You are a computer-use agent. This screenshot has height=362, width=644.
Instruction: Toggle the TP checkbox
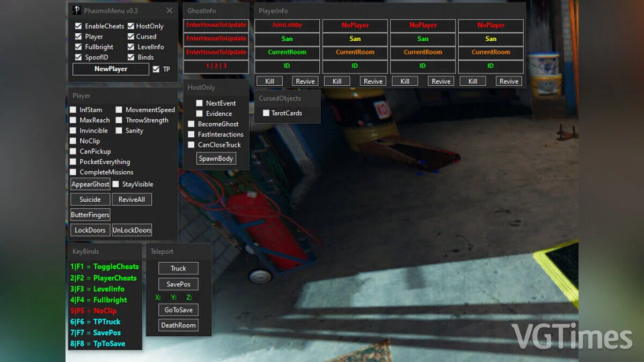pos(155,69)
